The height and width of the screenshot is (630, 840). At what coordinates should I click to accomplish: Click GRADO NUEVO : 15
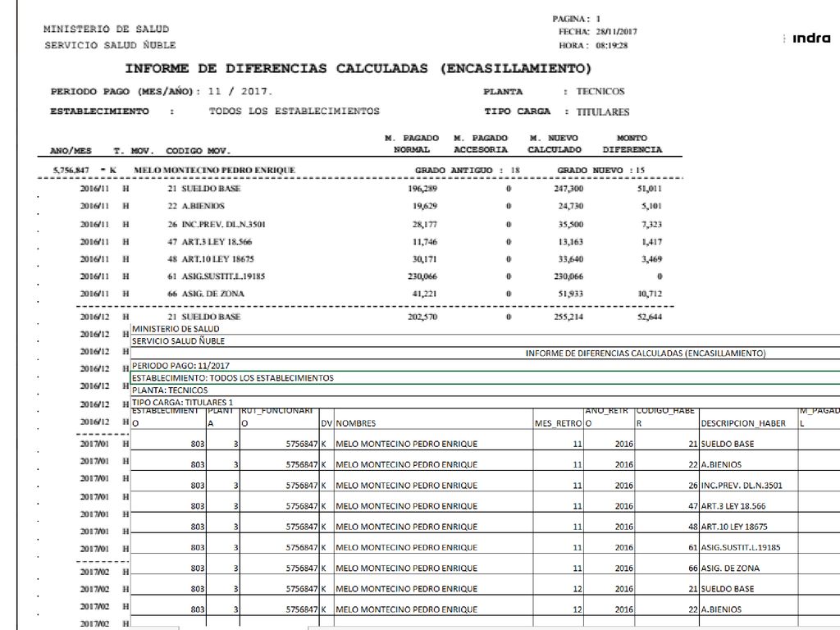click(x=600, y=171)
